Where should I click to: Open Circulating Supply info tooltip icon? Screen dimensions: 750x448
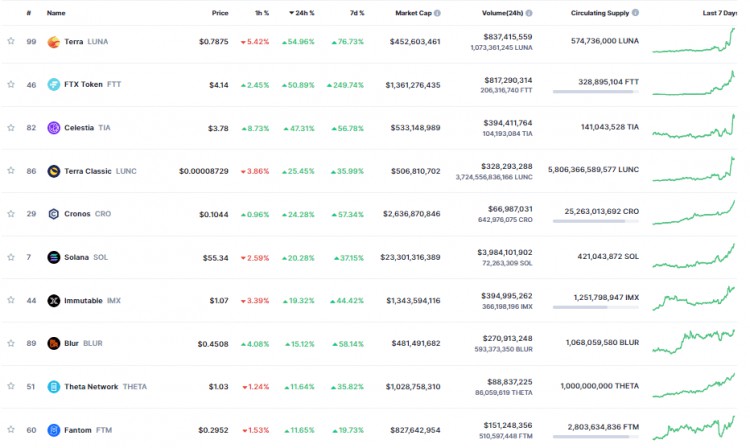click(x=635, y=13)
